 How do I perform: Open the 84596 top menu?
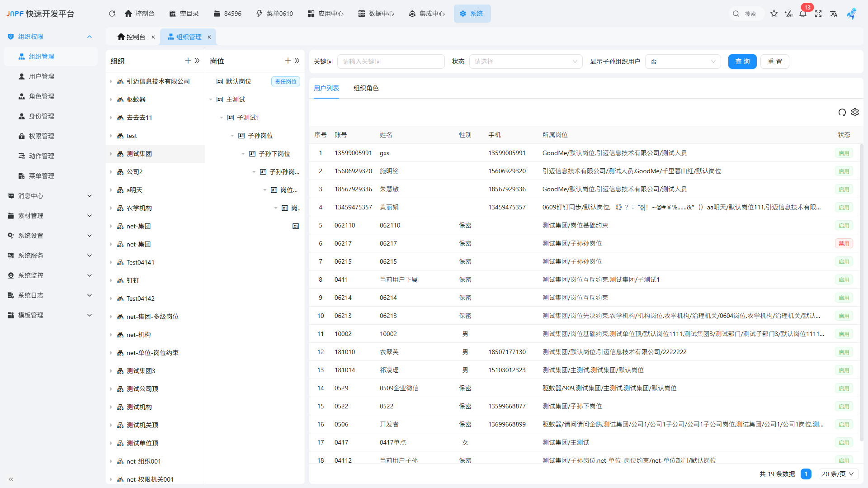[228, 14]
